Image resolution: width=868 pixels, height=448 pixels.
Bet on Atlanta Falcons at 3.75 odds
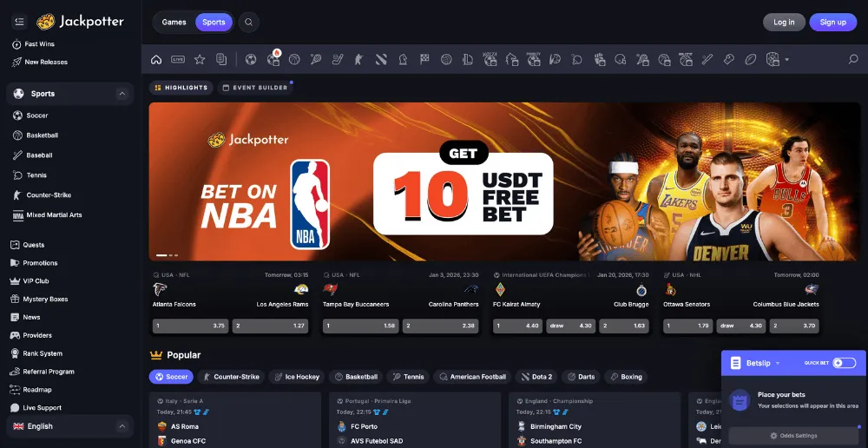(x=190, y=326)
